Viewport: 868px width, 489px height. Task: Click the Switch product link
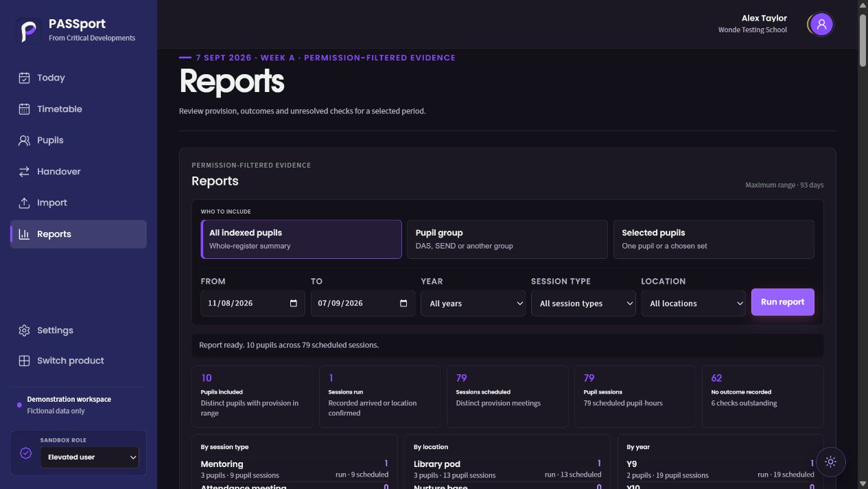78,361
